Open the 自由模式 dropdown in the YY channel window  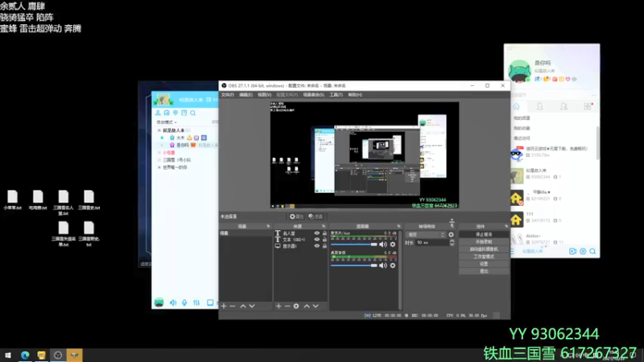tap(167, 122)
